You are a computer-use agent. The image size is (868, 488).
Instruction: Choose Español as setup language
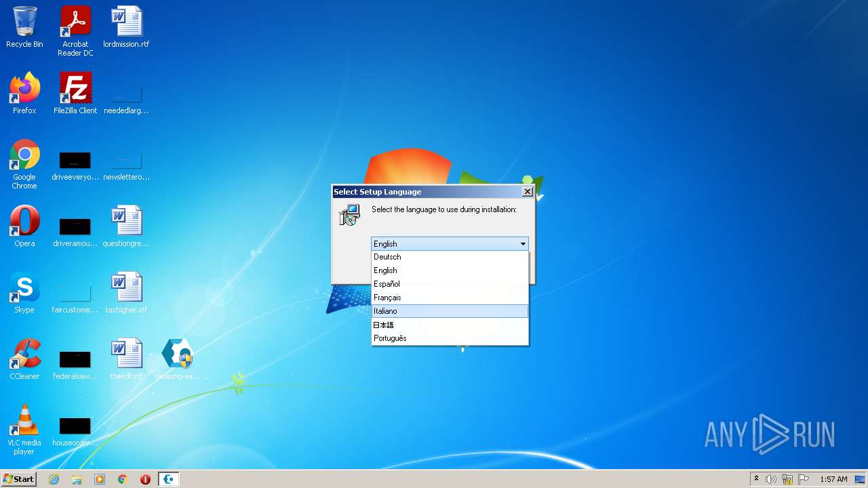click(450, 284)
